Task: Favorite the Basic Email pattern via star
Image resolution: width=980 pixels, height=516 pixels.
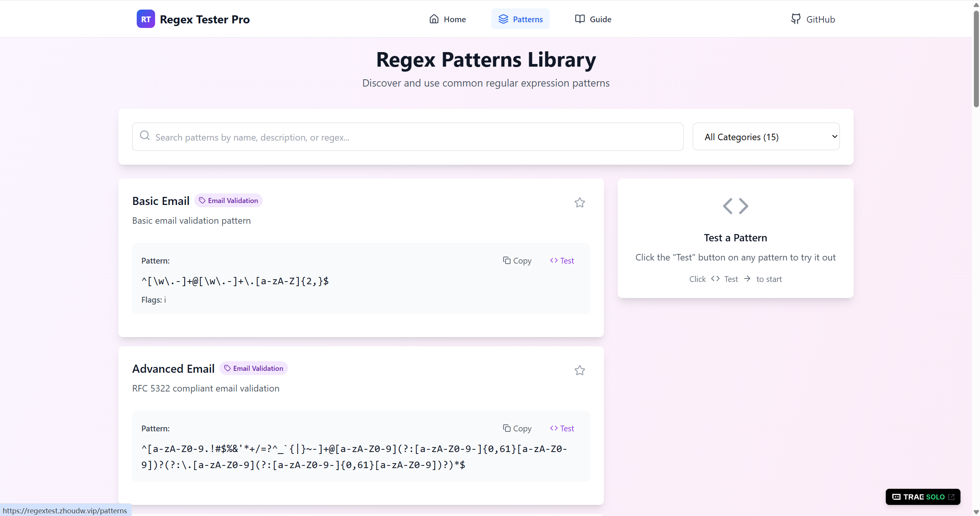Action: click(579, 202)
